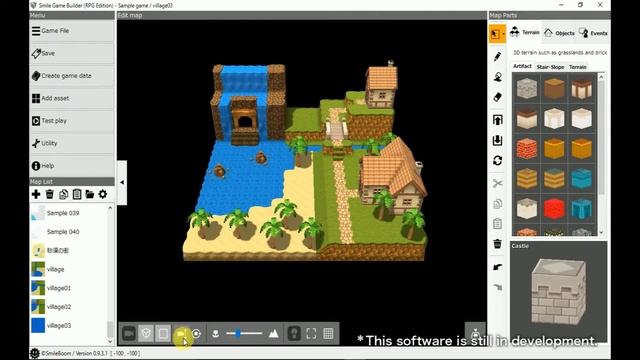Toggle the video camera view button

[x=129, y=333]
